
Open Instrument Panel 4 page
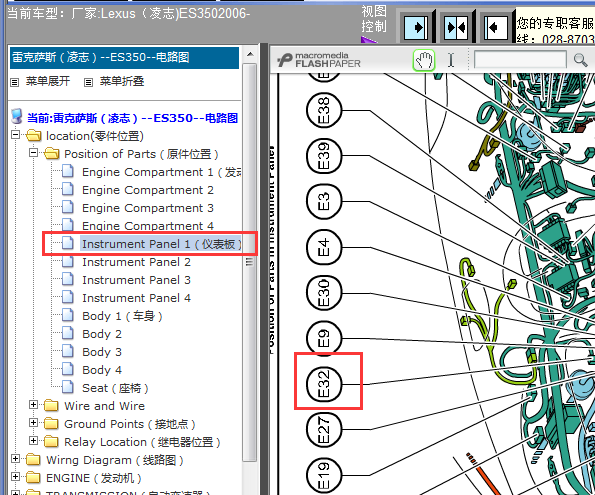point(136,298)
